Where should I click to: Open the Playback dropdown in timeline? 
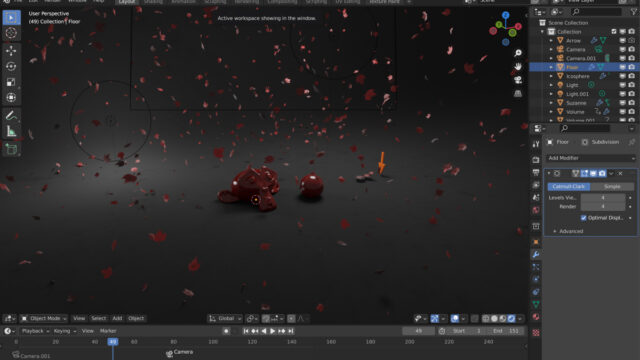click(35, 331)
